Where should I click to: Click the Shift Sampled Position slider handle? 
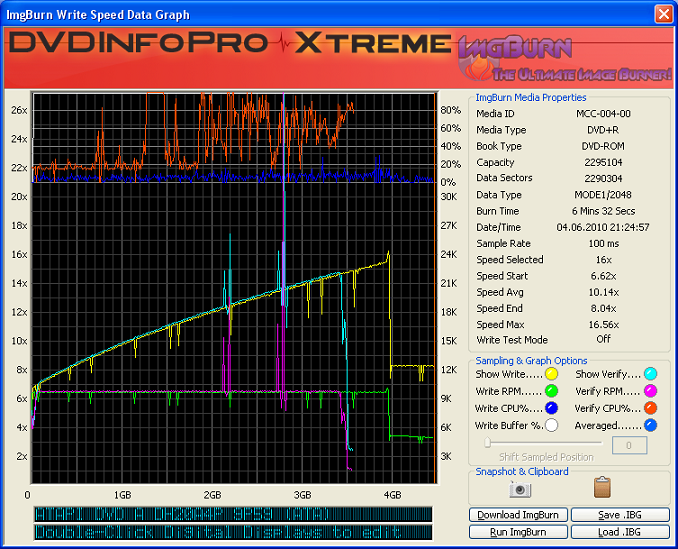[487, 442]
